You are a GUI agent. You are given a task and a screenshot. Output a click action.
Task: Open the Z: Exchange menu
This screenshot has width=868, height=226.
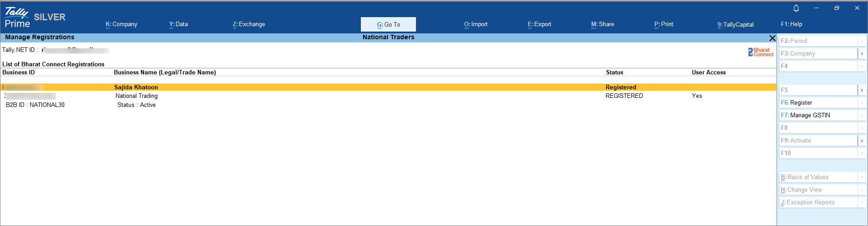(249, 24)
